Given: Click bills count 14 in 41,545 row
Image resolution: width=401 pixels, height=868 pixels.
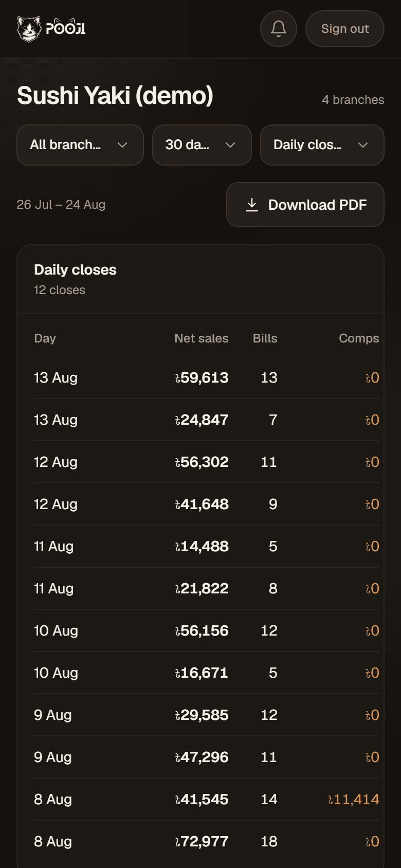Looking at the screenshot, I should [x=269, y=800].
